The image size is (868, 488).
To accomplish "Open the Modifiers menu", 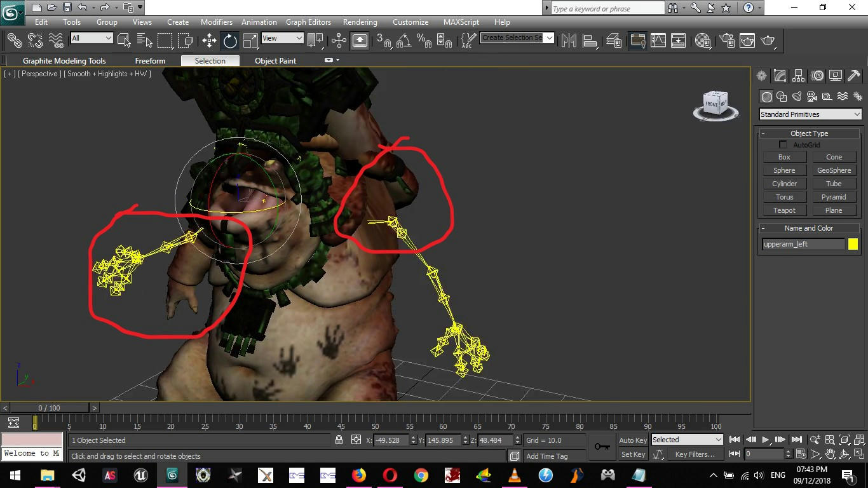I will coord(217,22).
